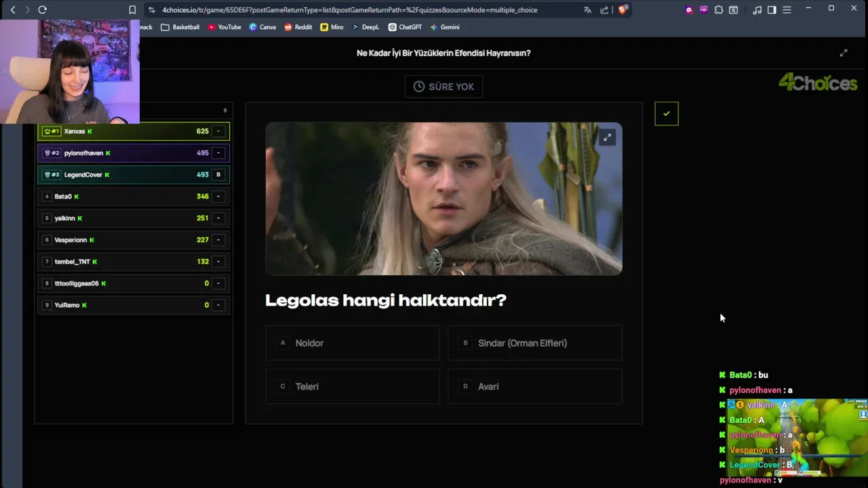868x488 pixels.
Task: Select player row Vesperionn
Action: (x=134, y=240)
